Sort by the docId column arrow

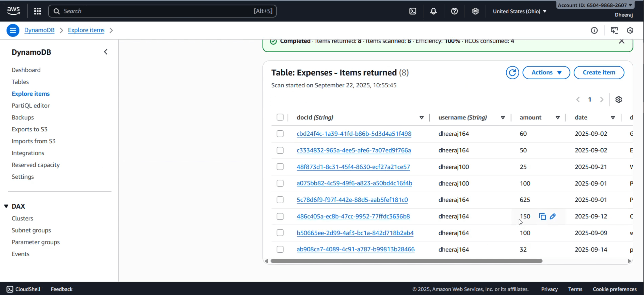(x=422, y=118)
